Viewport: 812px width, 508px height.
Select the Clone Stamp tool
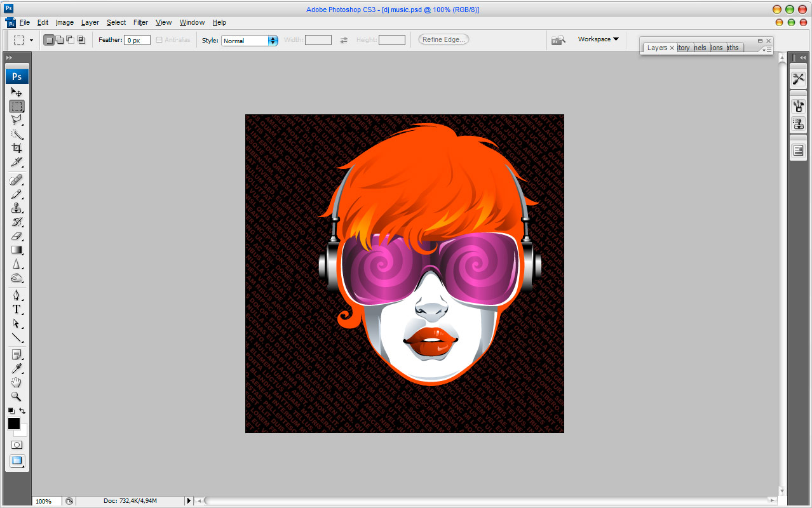(17, 208)
